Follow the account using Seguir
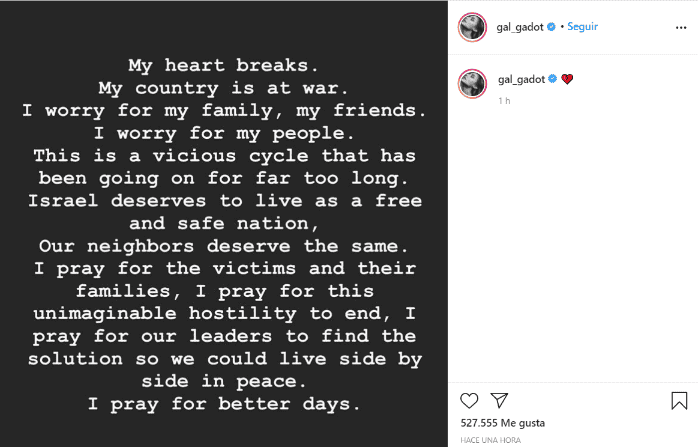698x447 pixels. 582,27
